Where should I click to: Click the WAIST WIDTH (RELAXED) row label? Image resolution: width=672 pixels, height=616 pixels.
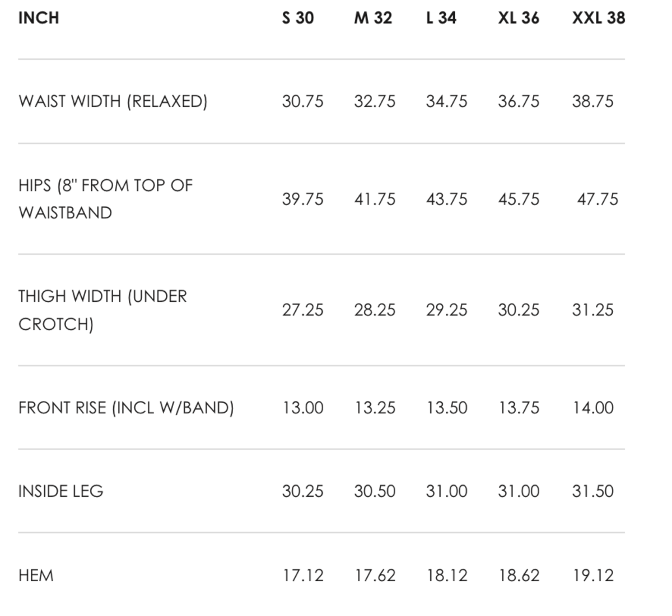[x=113, y=101]
